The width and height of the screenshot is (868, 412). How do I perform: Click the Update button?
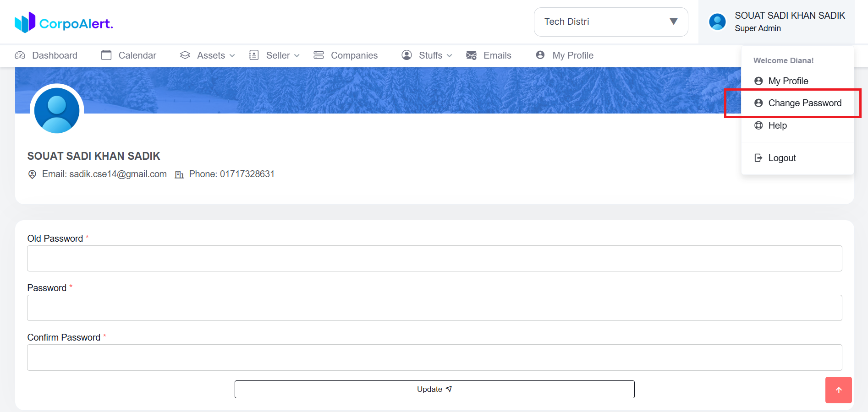point(434,389)
